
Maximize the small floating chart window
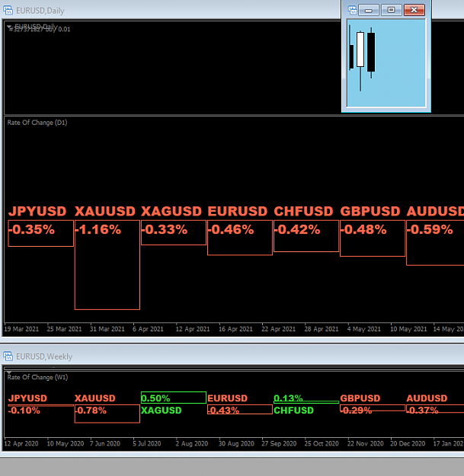[x=392, y=10]
